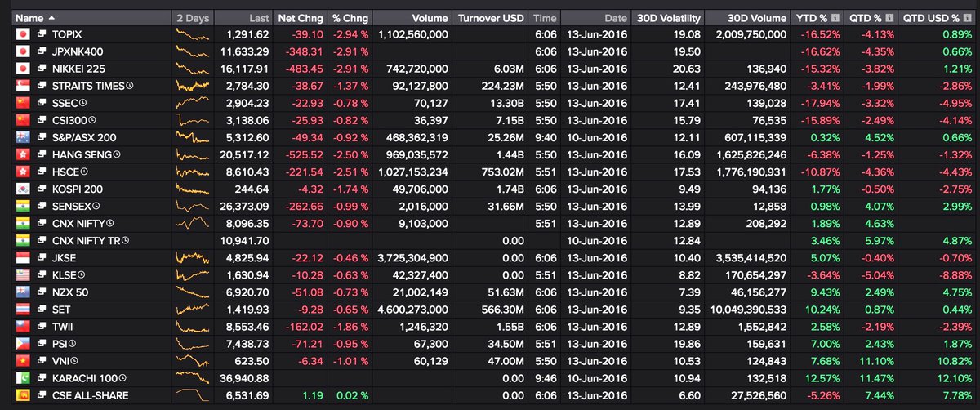This screenshot has width=980, height=410.
Task: Open the STRAITS TIMES 2-day sparkline chart
Action: click(x=192, y=87)
